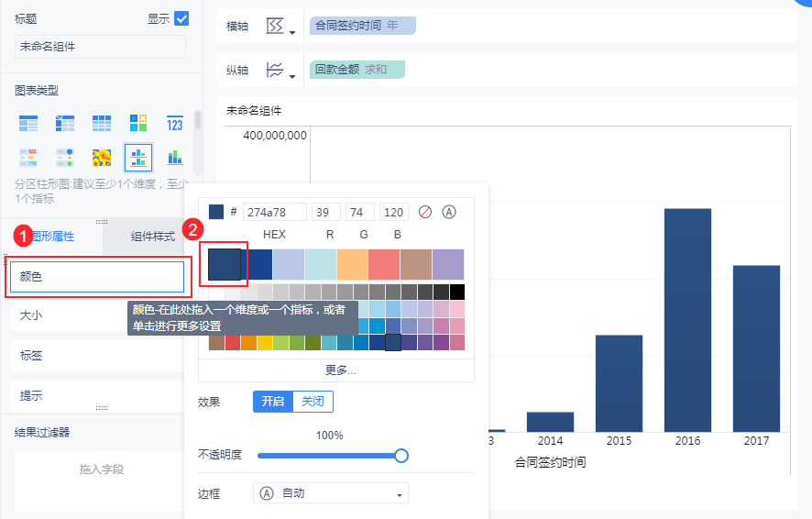Viewport: 812px width, 519px height.
Task: Click the 结果过滤器 heading
Action: 42,433
